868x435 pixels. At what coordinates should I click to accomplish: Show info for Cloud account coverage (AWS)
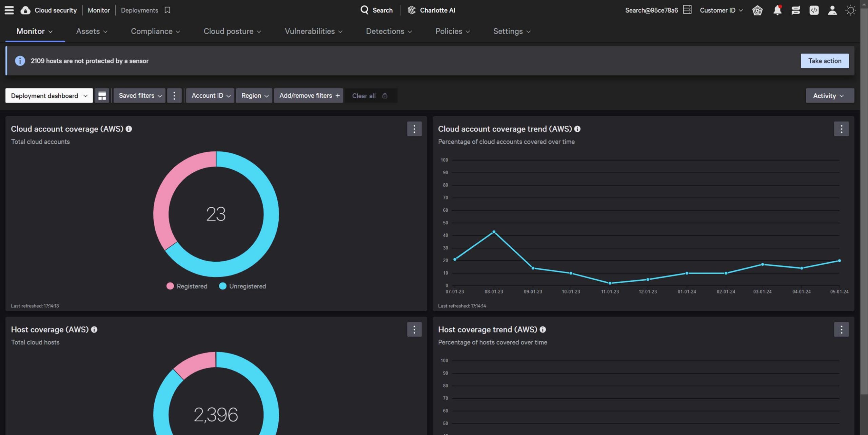pyautogui.click(x=129, y=129)
